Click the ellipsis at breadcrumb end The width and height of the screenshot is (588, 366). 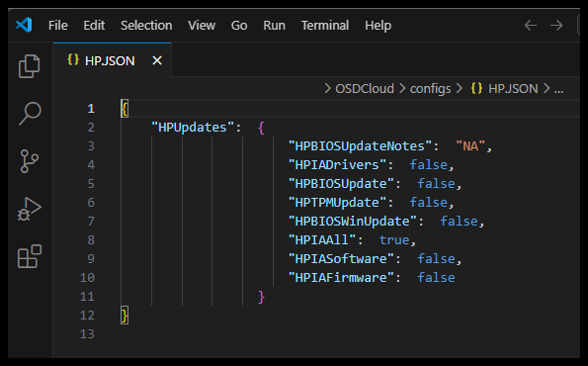(558, 89)
